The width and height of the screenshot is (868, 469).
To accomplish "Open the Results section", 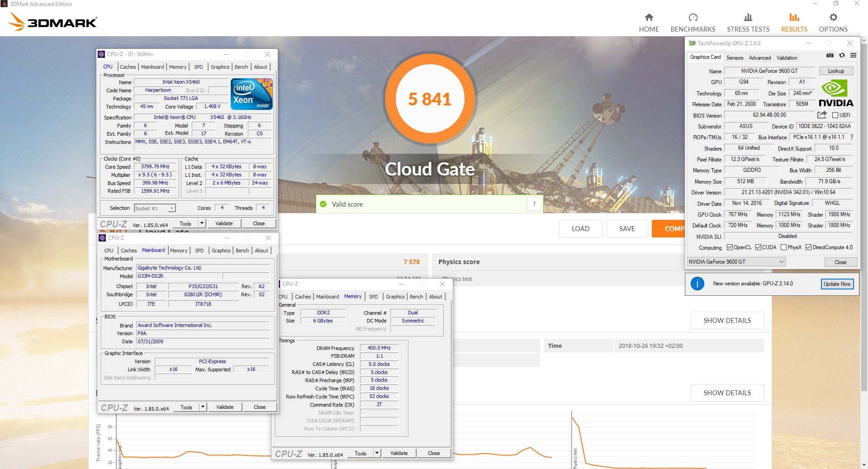I will [794, 23].
